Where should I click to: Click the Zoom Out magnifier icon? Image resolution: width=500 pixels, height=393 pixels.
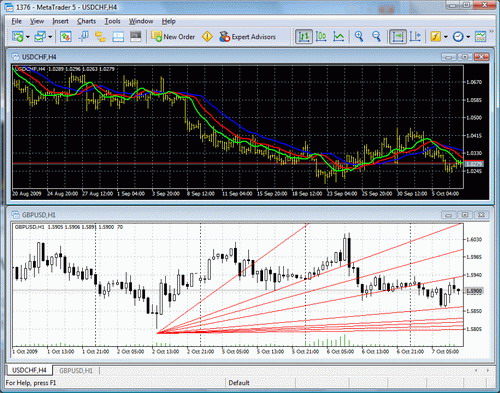376,36
